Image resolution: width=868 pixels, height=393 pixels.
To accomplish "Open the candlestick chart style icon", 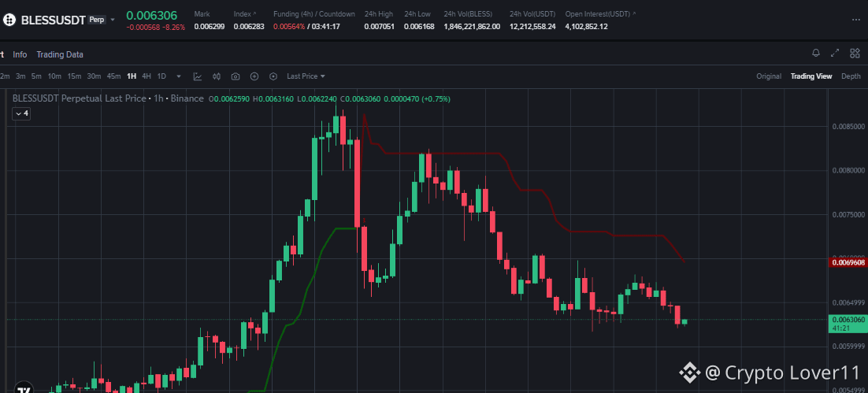I will point(217,76).
